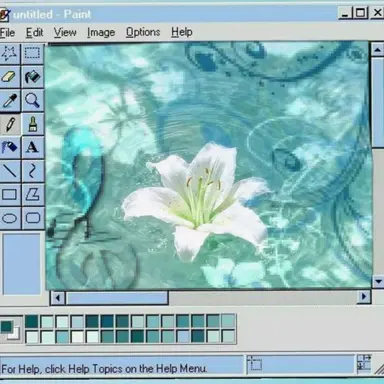
Task: Choose the straight Line tool
Action: pyautogui.click(x=10, y=171)
